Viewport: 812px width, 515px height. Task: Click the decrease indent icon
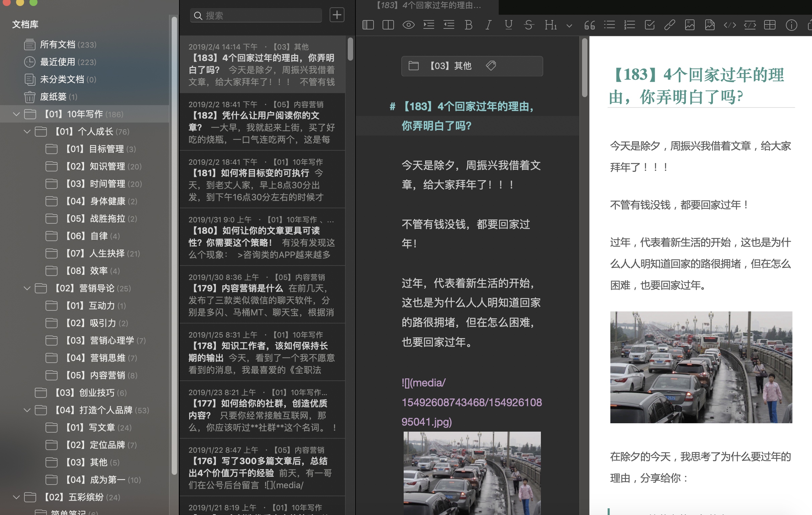click(x=449, y=25)
